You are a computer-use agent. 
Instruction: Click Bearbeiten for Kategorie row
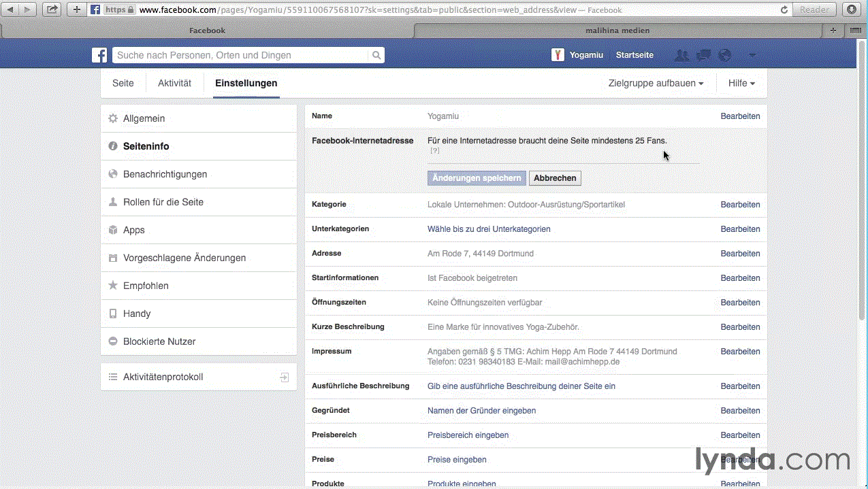[x=740, y=205]
